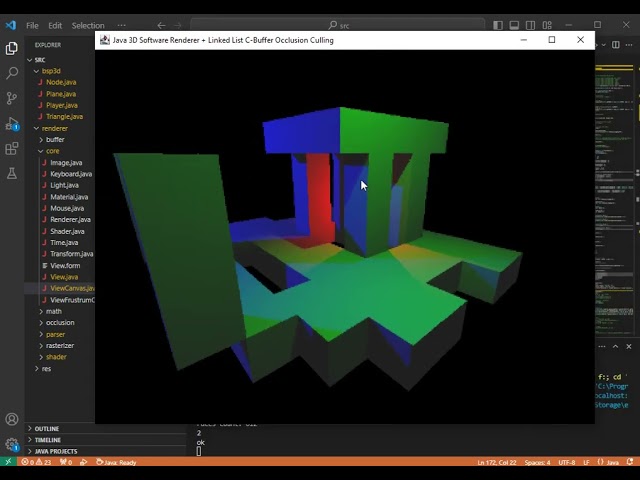Open the Manage settings gear

(12, 444)
